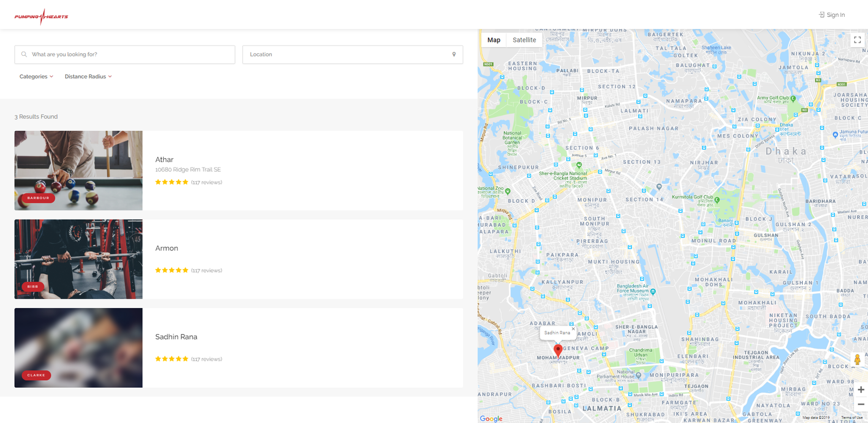Zoom in on the map

tap(861, 389)
